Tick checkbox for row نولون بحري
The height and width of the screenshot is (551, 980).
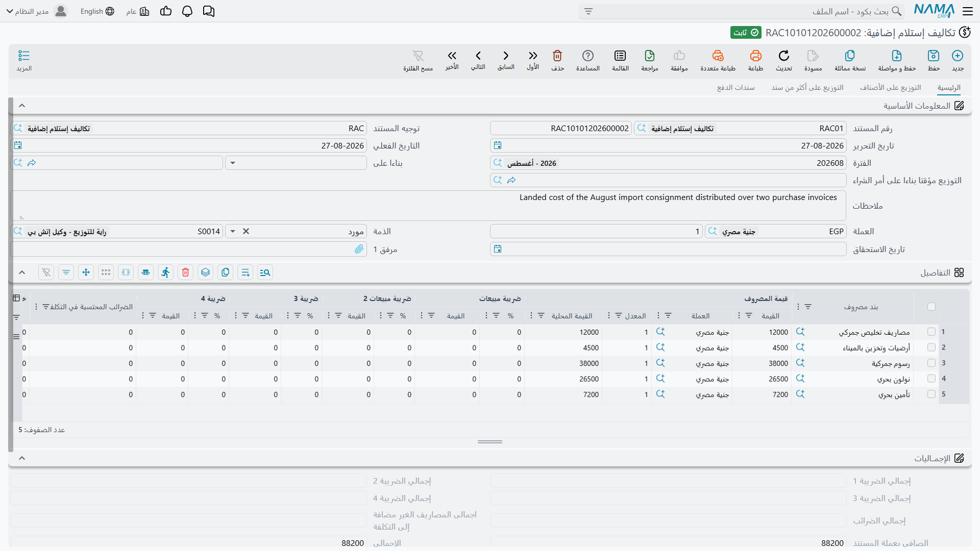(x=932, y=379)
